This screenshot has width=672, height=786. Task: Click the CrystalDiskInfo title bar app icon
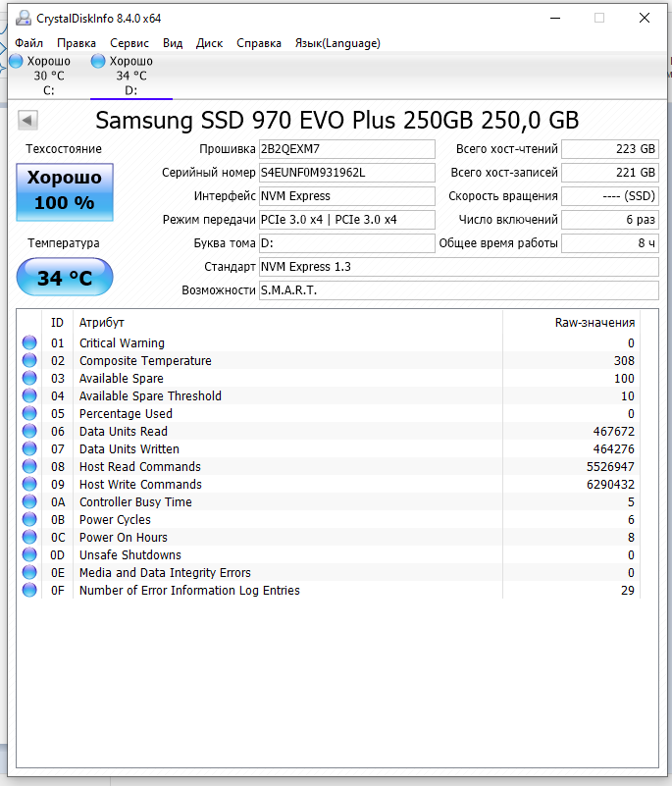click(23, 18)
